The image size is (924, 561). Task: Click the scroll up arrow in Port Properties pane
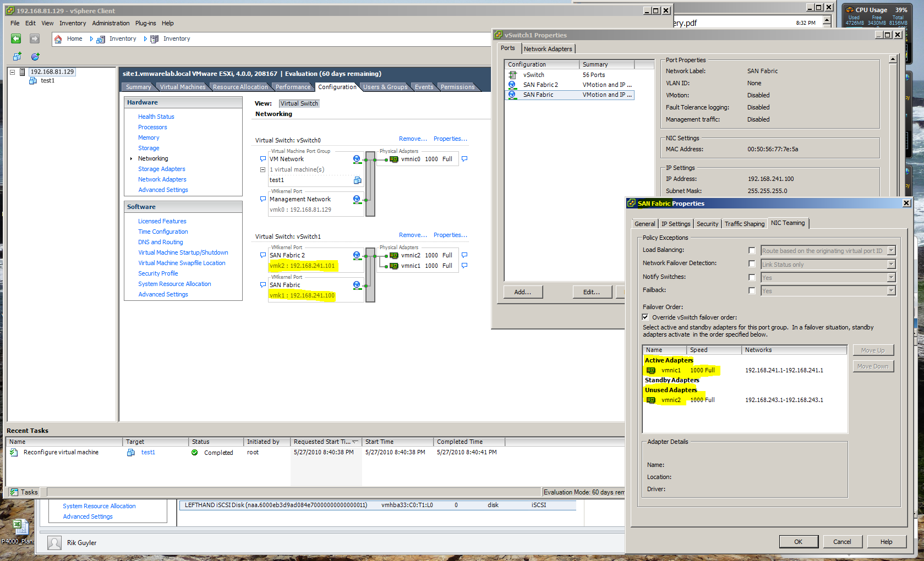coord(893,59)
